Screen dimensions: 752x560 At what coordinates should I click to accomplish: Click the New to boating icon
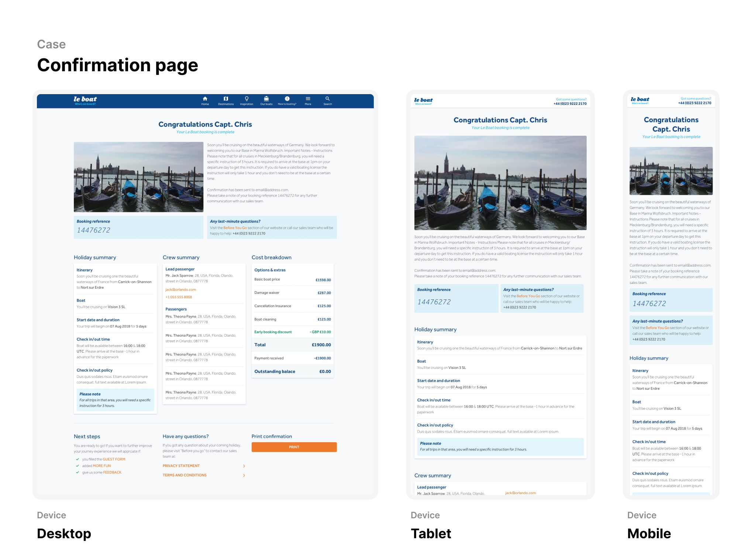[x=287, y=99]
